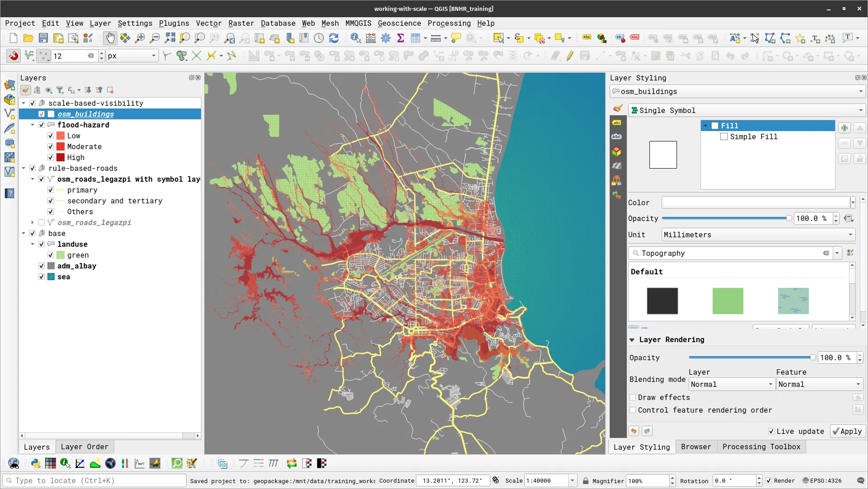Open the Labels tab in Layer Styling
This screenshot has height=489, width=868.
[617, 122]
